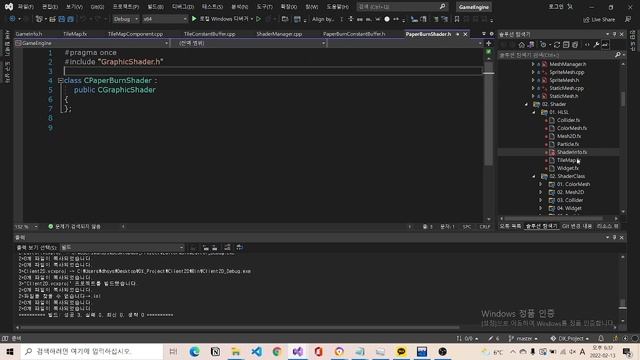Open the Build menu

pos(155,7)
